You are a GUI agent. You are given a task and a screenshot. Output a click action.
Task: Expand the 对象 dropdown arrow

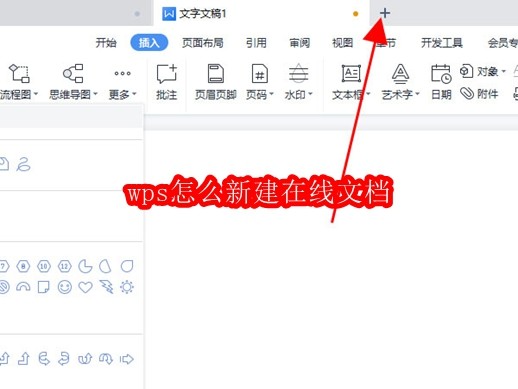tap(504, 71)
